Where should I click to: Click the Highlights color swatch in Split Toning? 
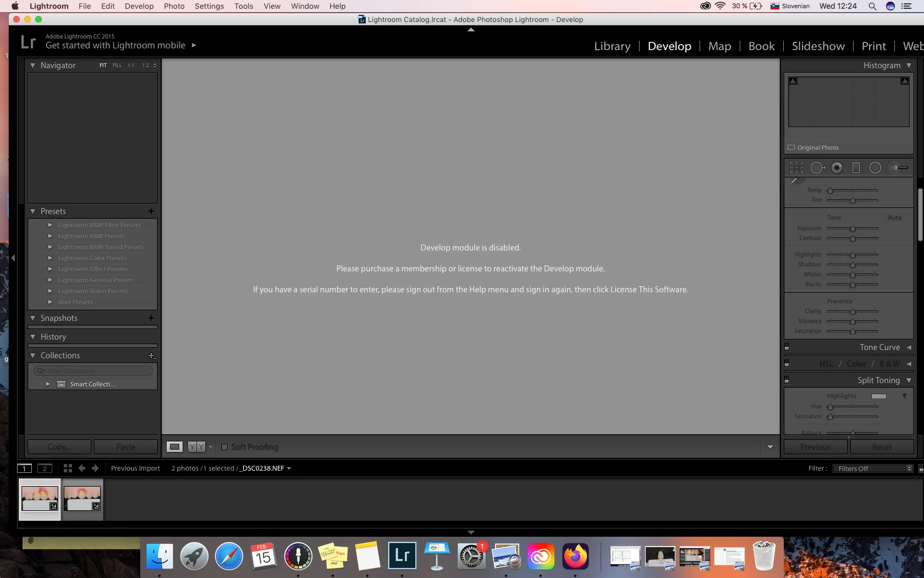[x=879, y=396]
